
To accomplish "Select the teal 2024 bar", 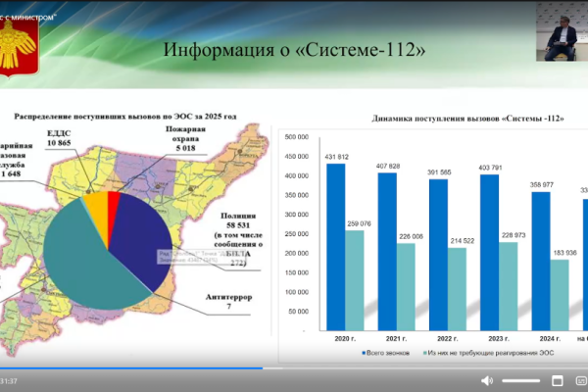I will click(560, 295).
